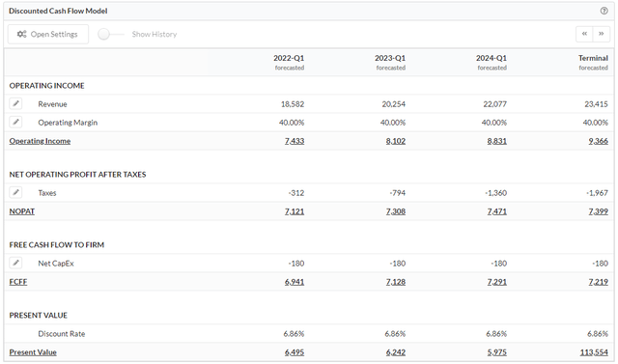This screenshot has height=364, width=618.
Task: Go to previous periods with left arrows
Action: 584,34
